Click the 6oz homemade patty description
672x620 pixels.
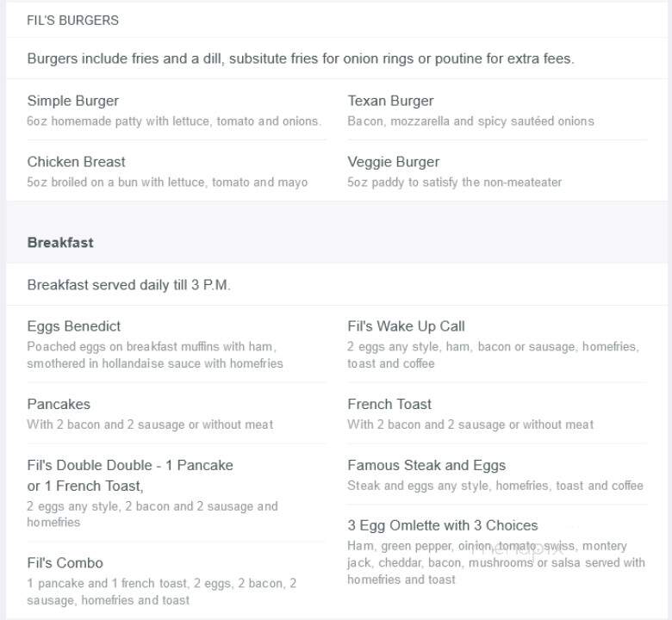173,121
